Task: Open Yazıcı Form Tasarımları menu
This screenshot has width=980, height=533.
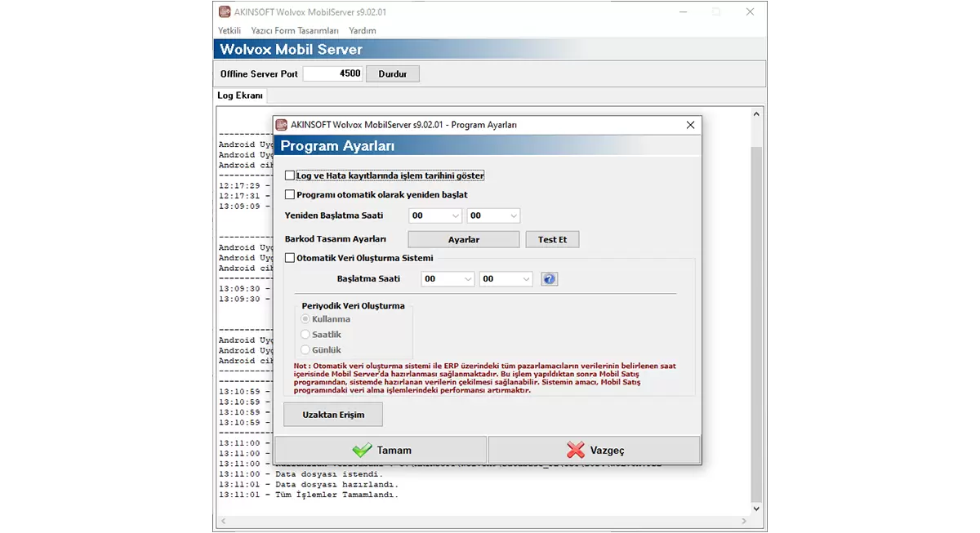Action: coord(295,30)
